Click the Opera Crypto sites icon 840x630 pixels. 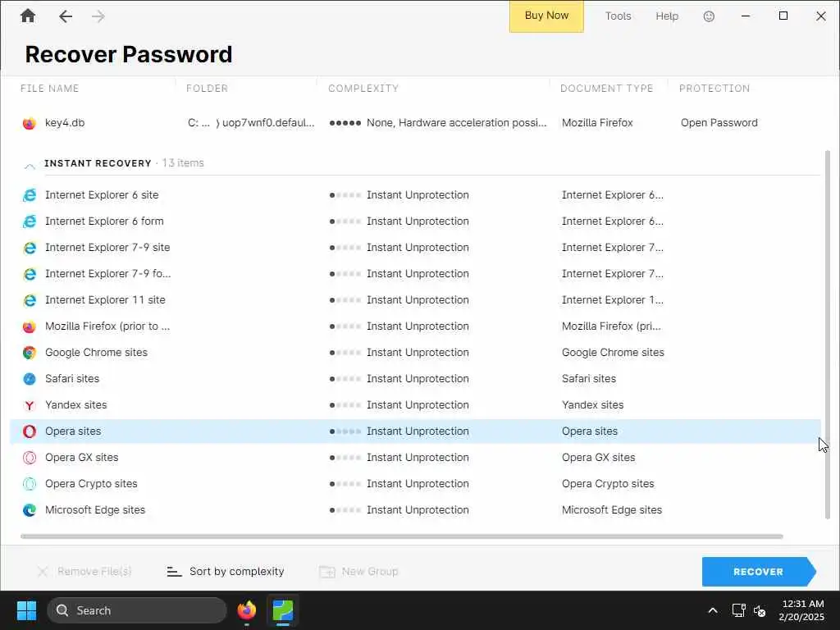point(30,484)
